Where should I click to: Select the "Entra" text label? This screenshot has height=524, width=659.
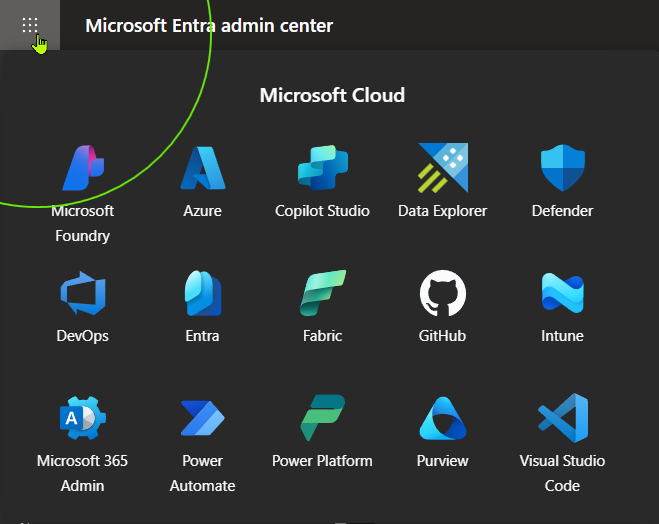tap(203, 336)
